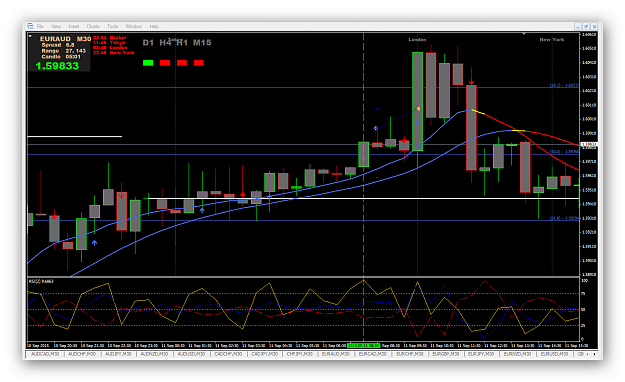Switch to the EURCHF,M30 chart tab
This screenshot has width=625, height=382.
(x=409, y=354)
